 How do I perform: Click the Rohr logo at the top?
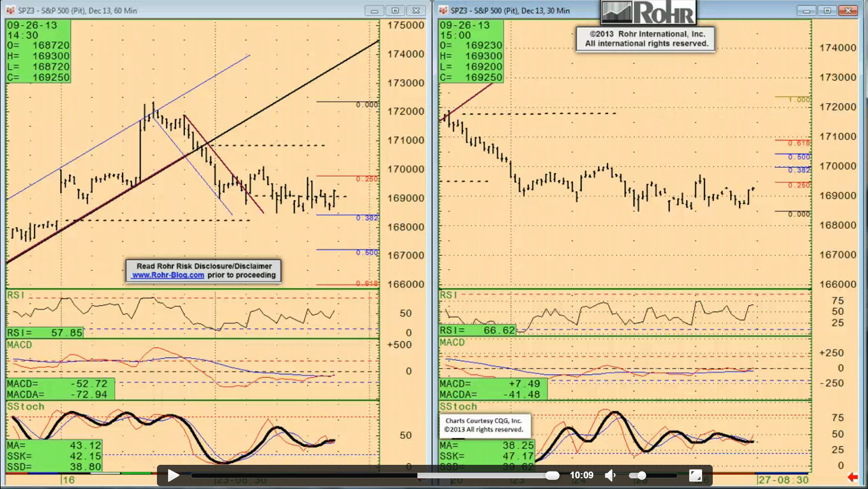click(x=649, y=12)
